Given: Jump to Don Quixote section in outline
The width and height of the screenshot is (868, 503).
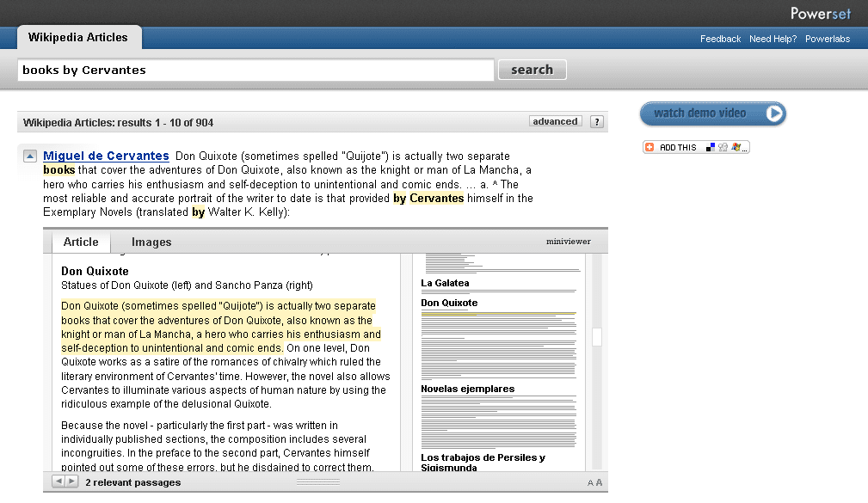Looking at the screenshot, I should 449,304.
